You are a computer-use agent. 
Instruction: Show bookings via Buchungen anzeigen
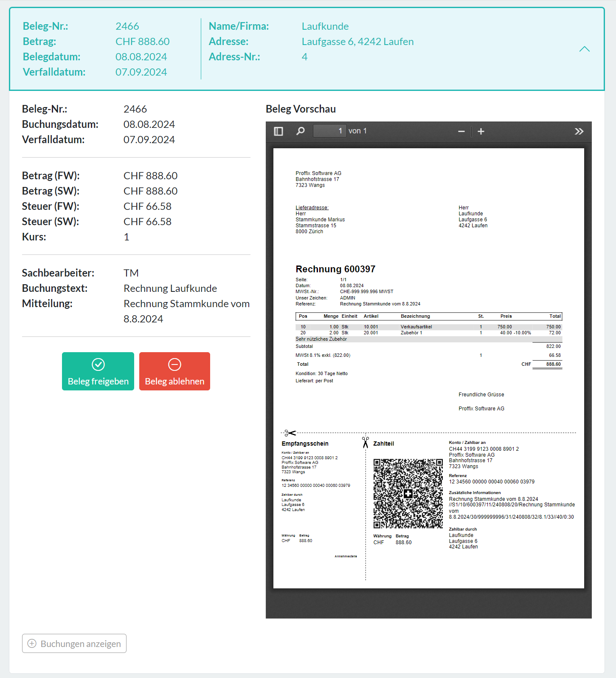coord(74,644)
